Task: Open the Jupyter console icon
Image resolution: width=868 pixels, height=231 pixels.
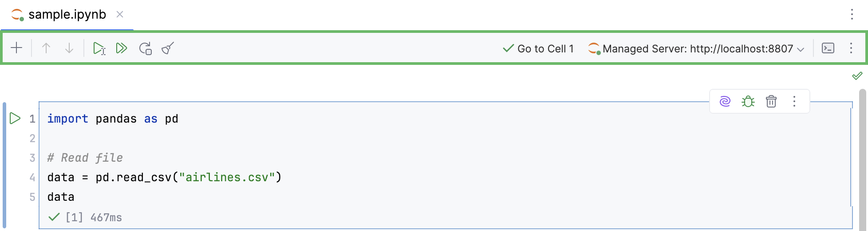Action: tap(828, 48)
